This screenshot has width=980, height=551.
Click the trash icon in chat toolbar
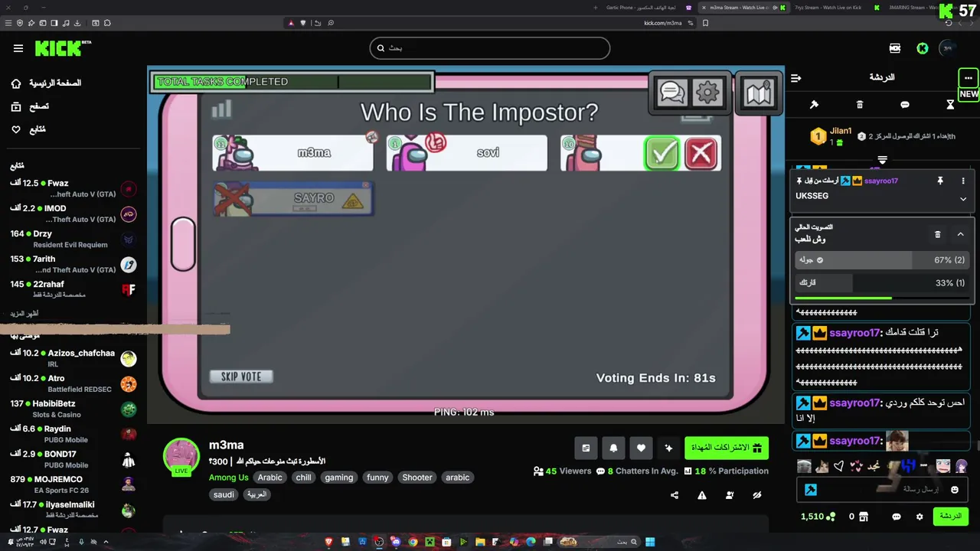click(860, 104)
